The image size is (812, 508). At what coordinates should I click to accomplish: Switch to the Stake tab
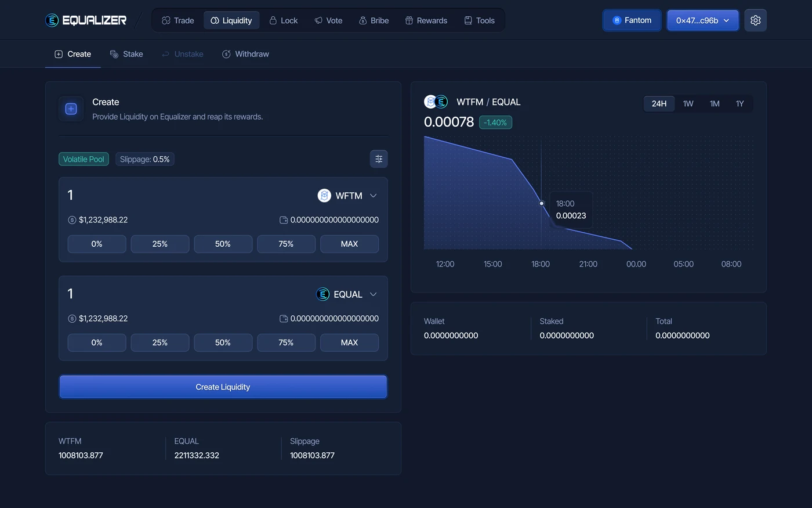126,54
